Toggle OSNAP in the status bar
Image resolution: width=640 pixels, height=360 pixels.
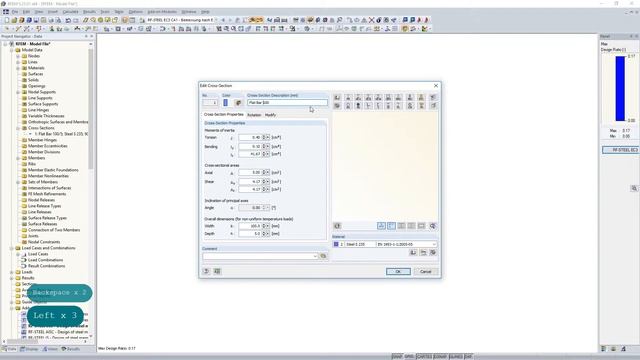[440, 357]
